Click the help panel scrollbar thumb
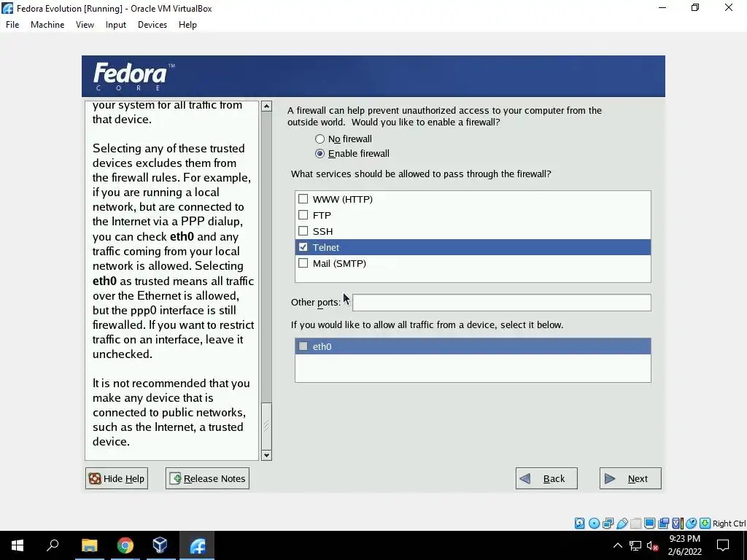Screen dimensions: 747x560 pyautogui.click(x=267, y=426)
